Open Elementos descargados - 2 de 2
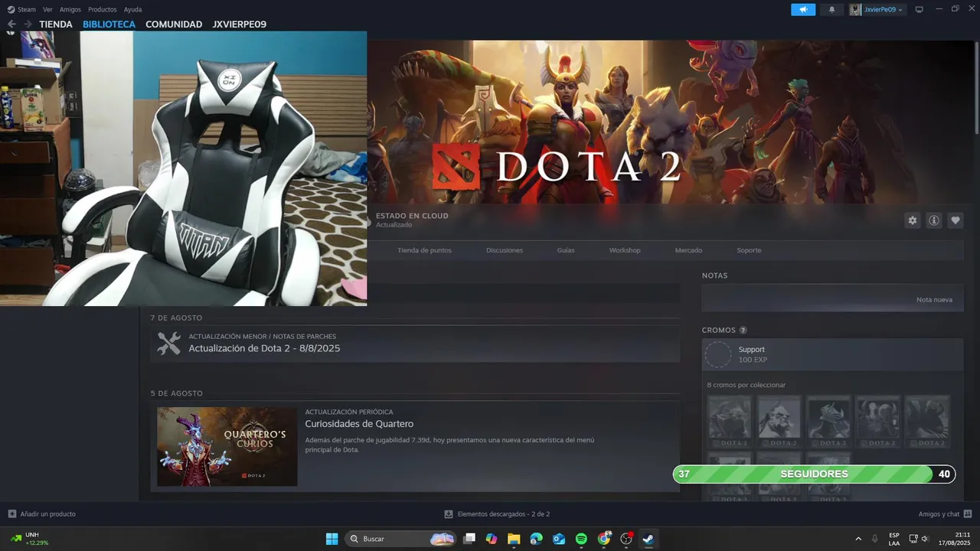980x551 pixels. (x=504, y=514)
